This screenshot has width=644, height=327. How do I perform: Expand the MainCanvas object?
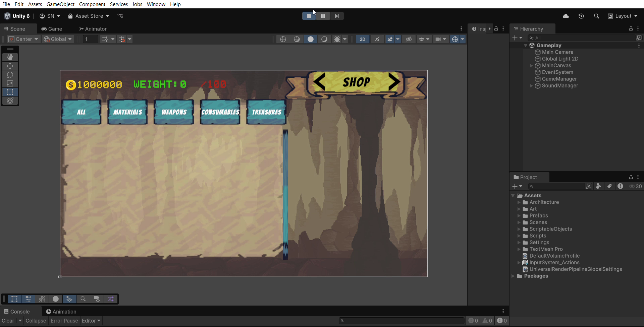[x=531, y=66]
